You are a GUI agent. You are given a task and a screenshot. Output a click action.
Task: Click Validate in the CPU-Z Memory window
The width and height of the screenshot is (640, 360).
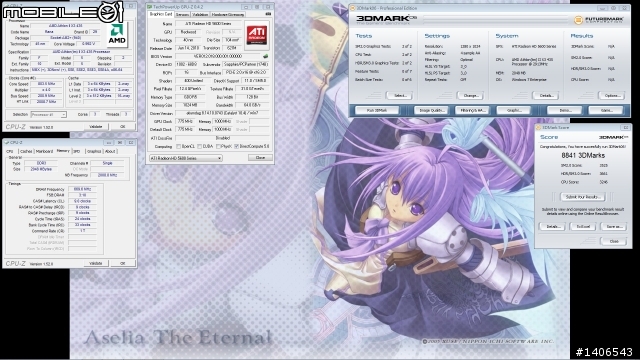click(96, 263)
